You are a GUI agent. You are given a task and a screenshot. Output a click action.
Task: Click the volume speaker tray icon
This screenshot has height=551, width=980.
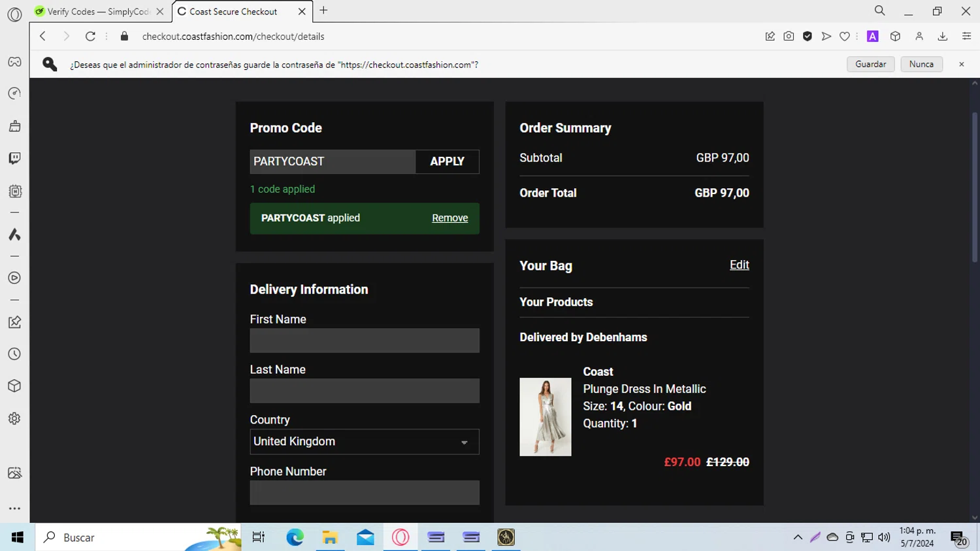click(884, 537)
